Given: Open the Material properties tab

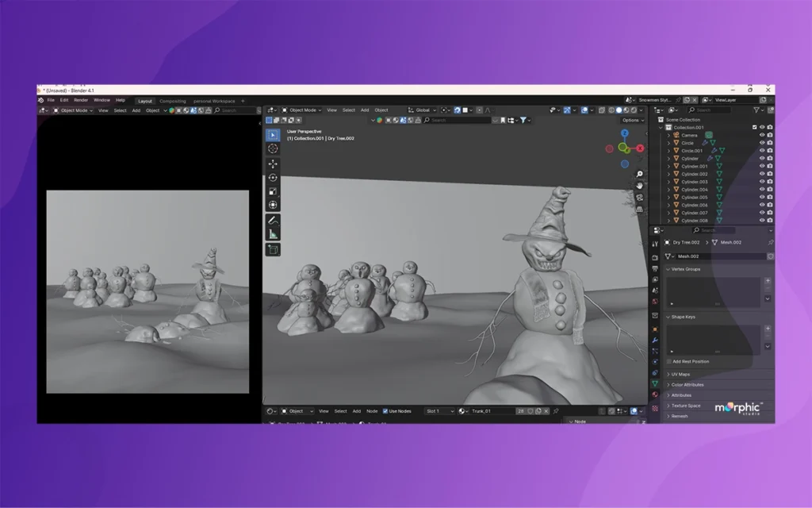Looking at the screenshot, I should (655, 394).
